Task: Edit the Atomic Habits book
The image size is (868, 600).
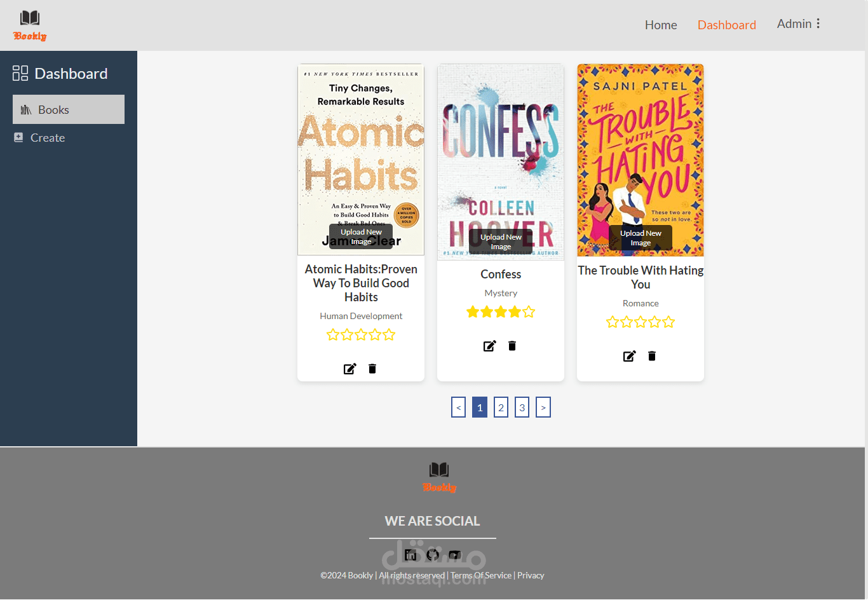Action: (349, 369)
